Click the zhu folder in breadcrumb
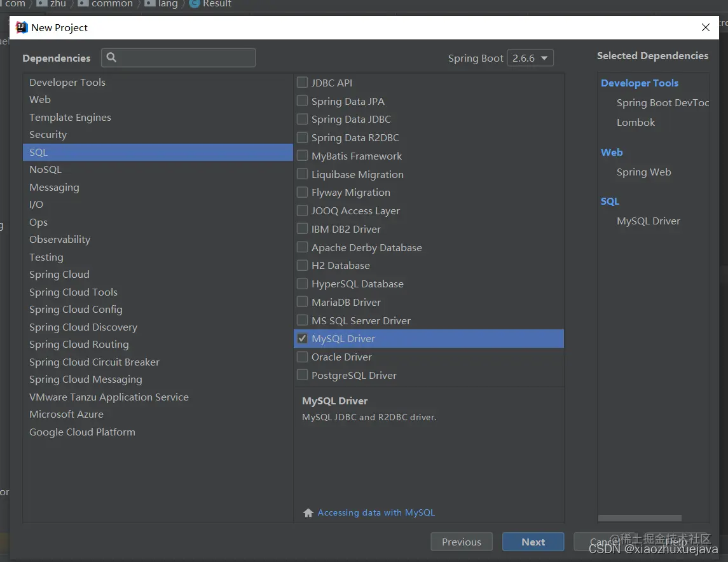 coord(51,3)
